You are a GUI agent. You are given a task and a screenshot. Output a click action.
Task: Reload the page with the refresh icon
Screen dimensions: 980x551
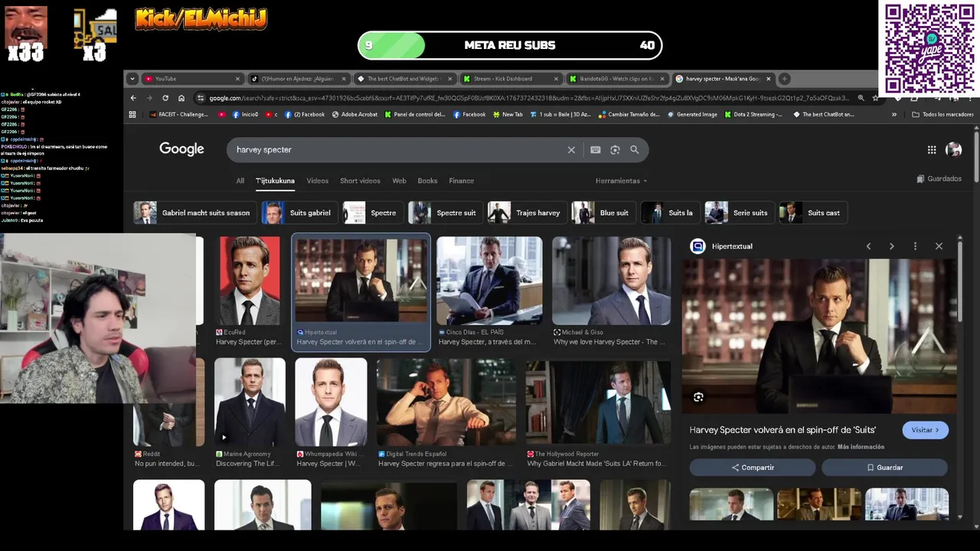point(165,98)
